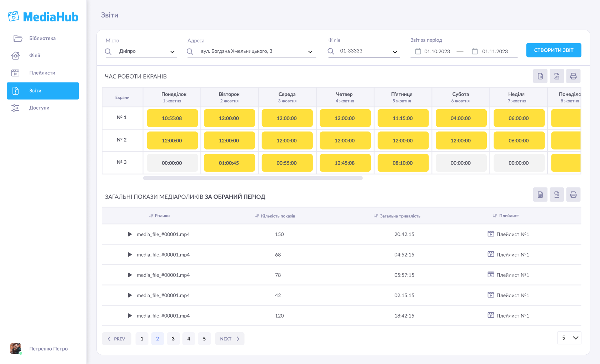Sort table by Кількість показів column
This screenshot has width=600, height=364.
coord(275,216)
